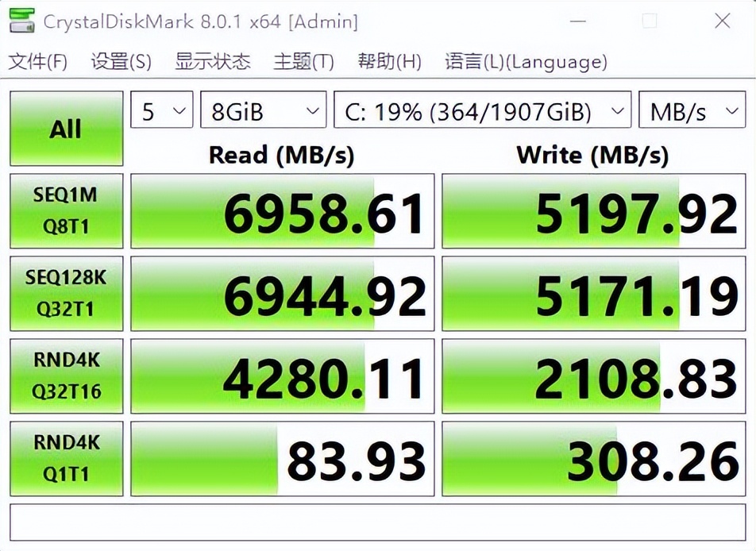Close the CrystalDiskMark window

[x=723, y=21]
